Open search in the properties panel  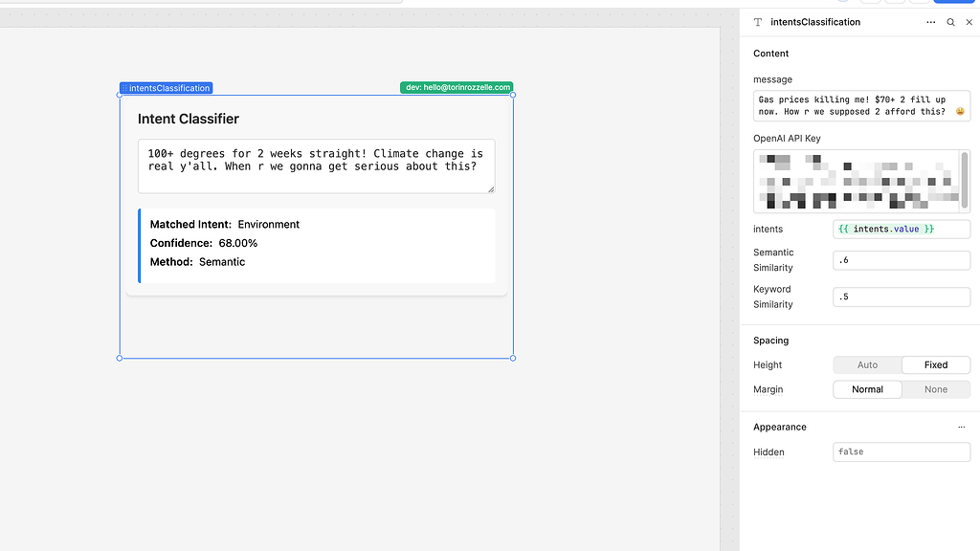(950, 21)
